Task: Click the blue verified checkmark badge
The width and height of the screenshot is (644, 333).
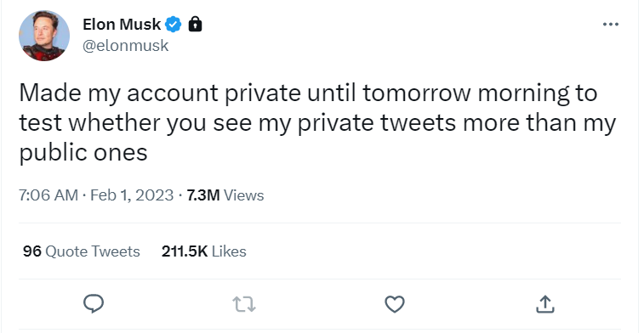Action: pyautogui.click(x=173, y=25)
